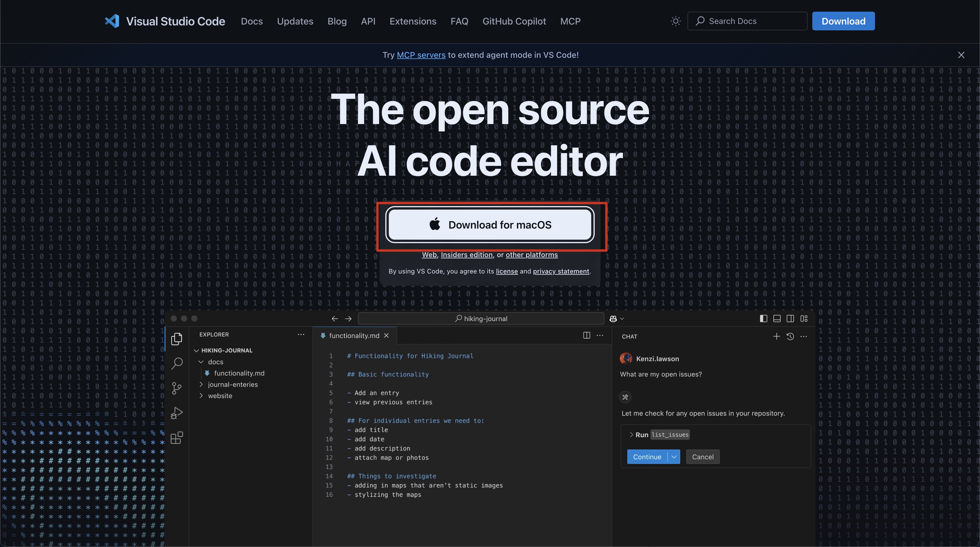The width and height of the screenshot is (980, 547).
Task: Click split editor icon above functionality.md
Action: tap(586, 335)
